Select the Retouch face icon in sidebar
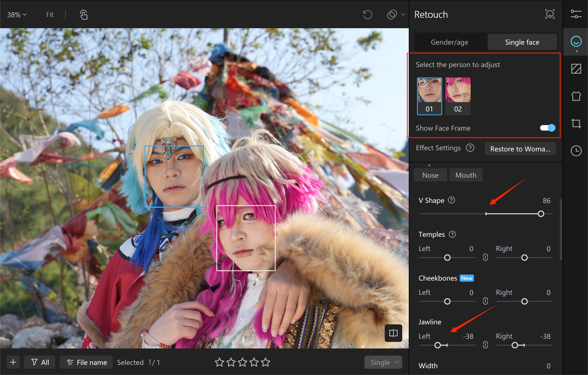The image size is (588, 375). click(576, 42)
